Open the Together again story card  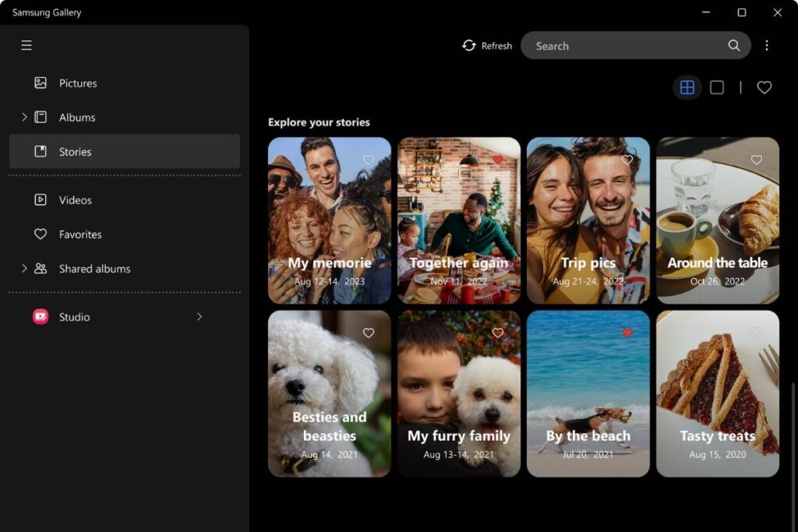pos(458,220)
